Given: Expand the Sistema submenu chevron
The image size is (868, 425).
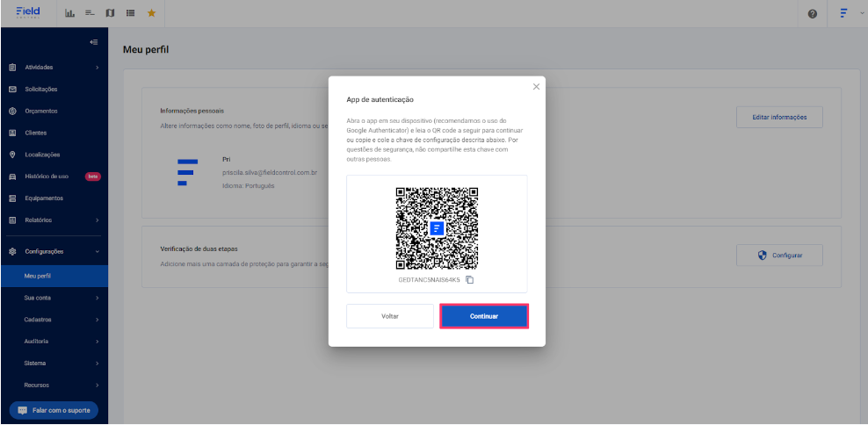Looking at the screenshot, I should [x=97, y=364].
